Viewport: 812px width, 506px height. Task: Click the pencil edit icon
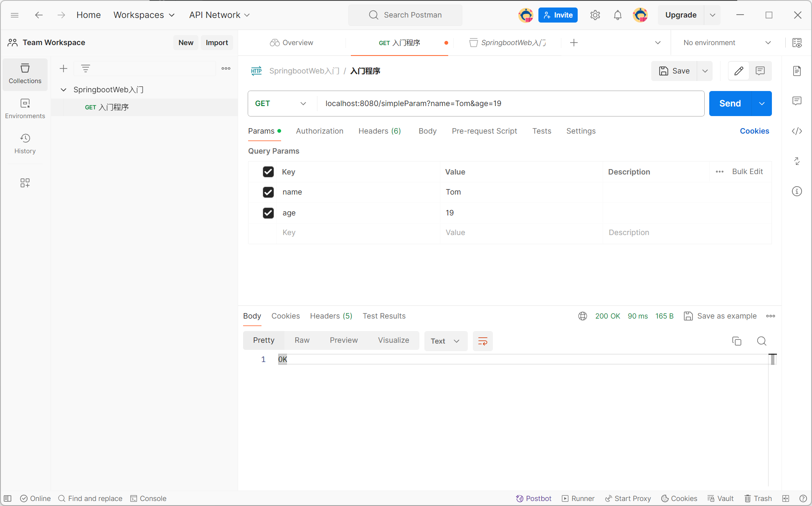pyautogui.click(x=739, y=71)
